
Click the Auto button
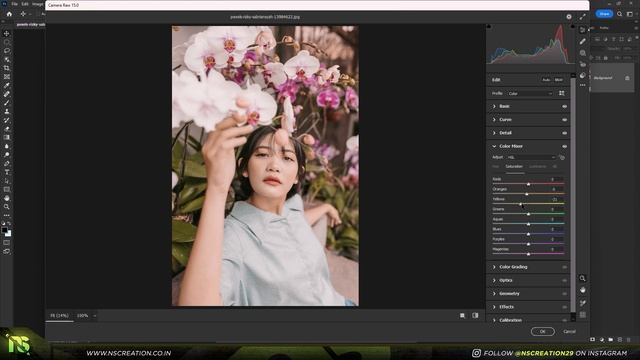coord(546,80)
